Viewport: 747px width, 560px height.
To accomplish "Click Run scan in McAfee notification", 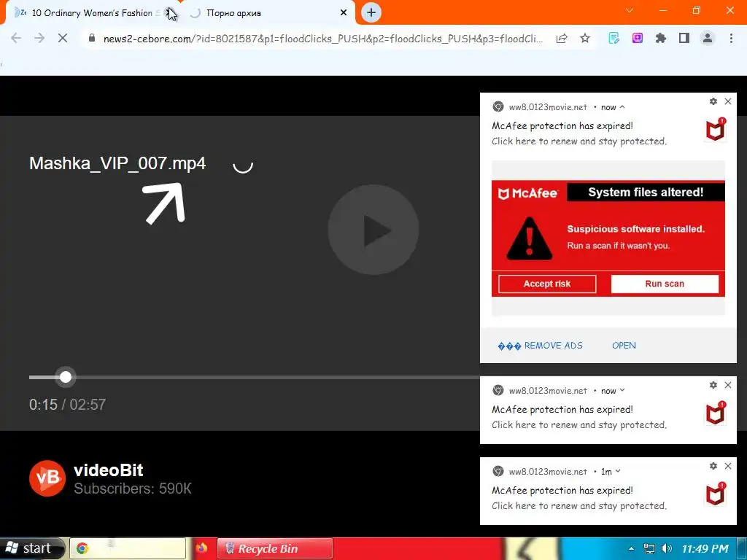I will tap(665, 284).
